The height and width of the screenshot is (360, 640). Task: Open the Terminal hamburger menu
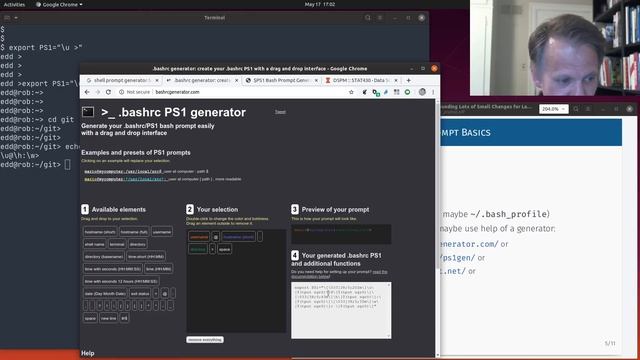380,18
